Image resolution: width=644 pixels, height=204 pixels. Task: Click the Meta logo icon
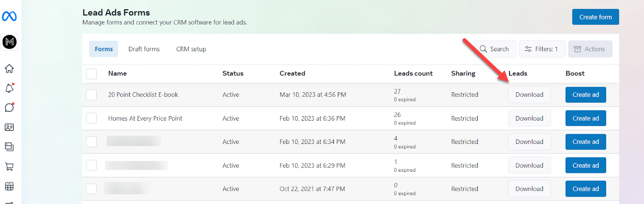point(9,16)
